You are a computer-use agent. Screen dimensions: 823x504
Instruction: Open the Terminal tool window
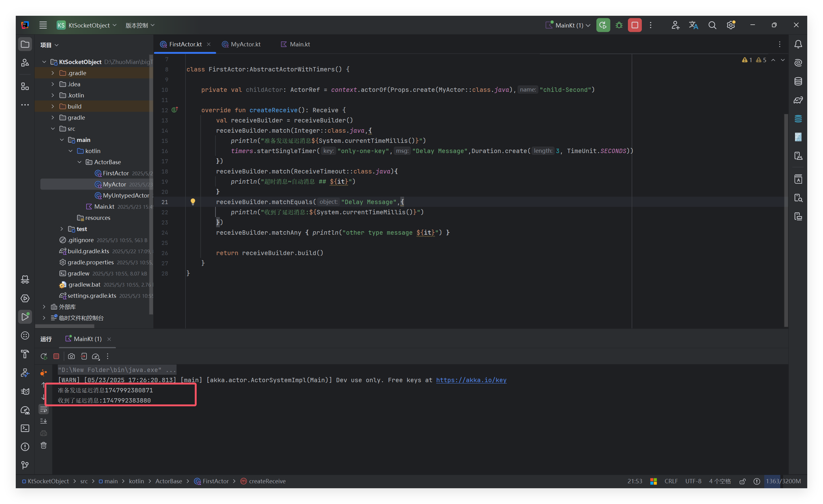25,428
